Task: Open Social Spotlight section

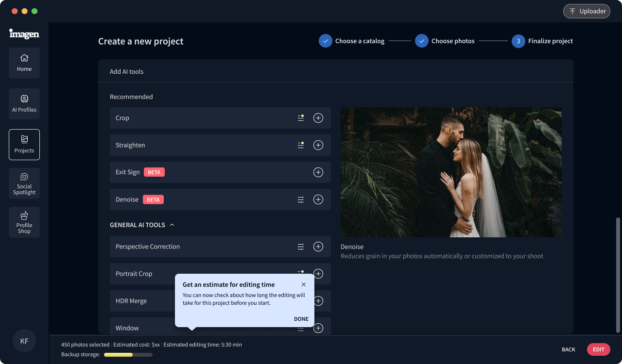Action: point(24,183)
